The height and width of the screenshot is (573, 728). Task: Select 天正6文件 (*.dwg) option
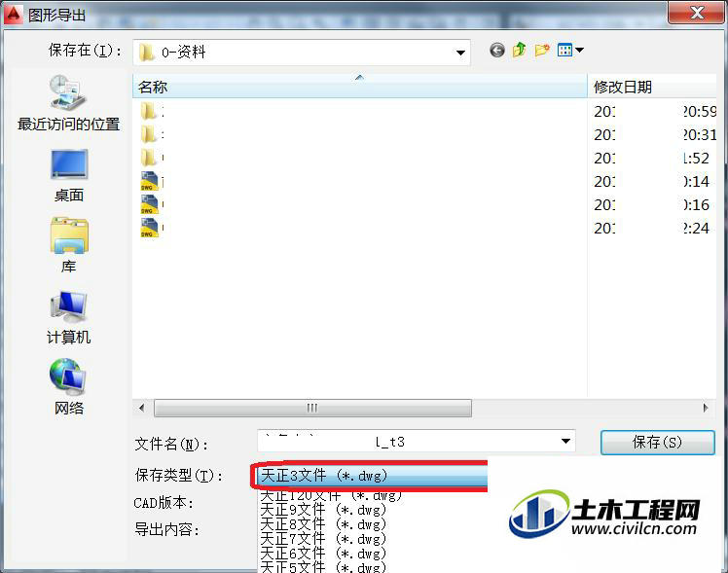[x=323, y=553]
